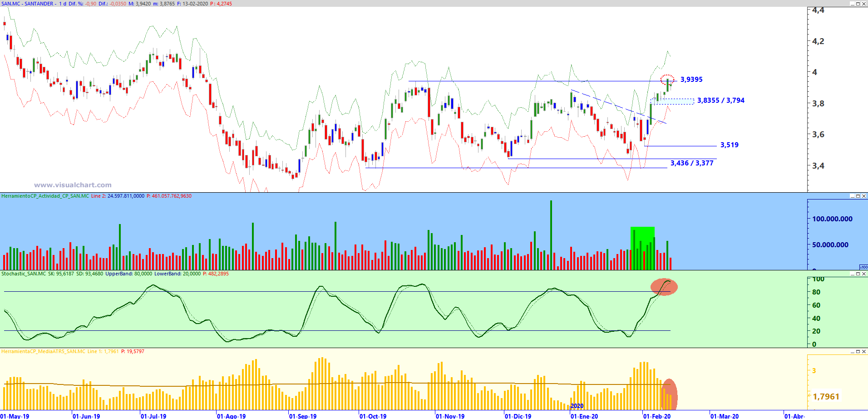This screenshot has width=868, height=419.
Task: Maximize the Stochastic indicator panel
Action: click(x=858, y=274)
